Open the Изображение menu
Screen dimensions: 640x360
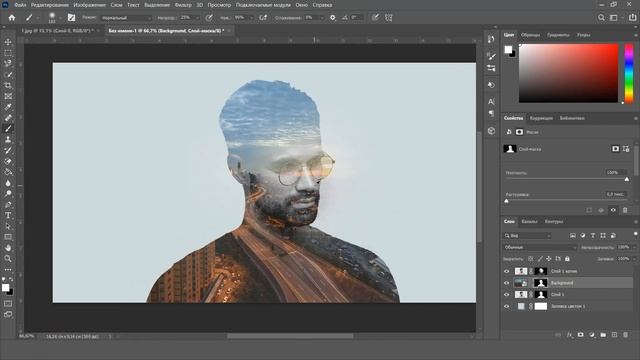point(90,5)
